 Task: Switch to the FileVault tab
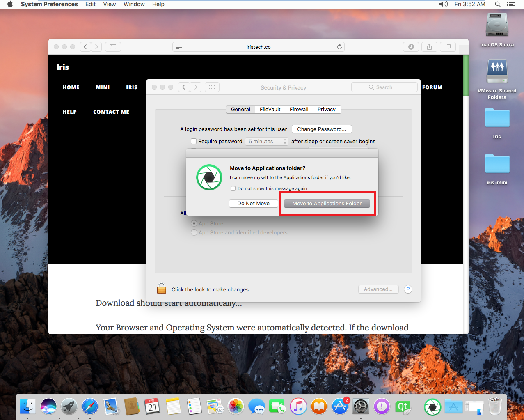click(270, 109)
